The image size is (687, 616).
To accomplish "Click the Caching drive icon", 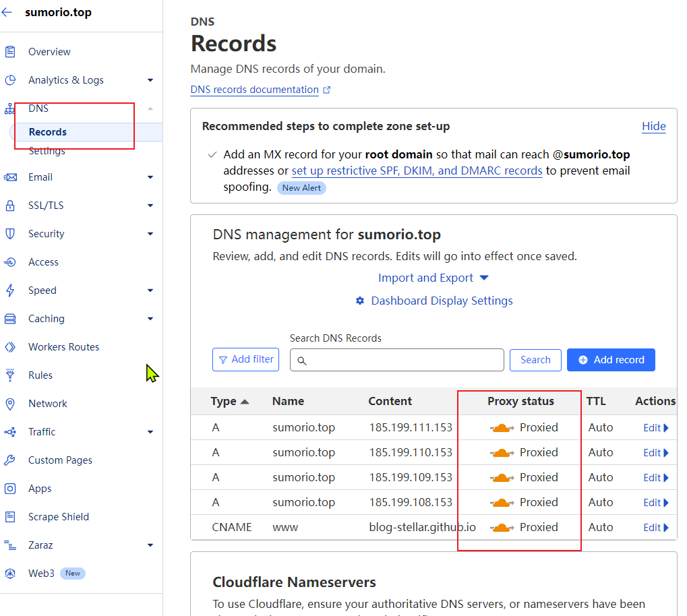I will click(x=10, y=319).
